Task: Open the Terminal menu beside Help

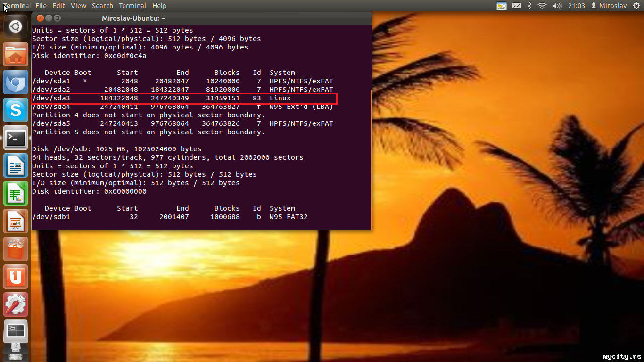Action: (132, 6)
